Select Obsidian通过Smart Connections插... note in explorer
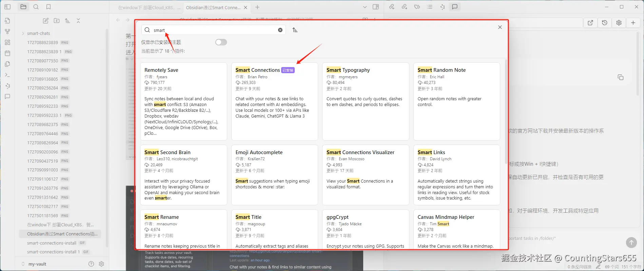Image resolution: width=644 pixels, height=271 pixels. [x=60, y=234]
